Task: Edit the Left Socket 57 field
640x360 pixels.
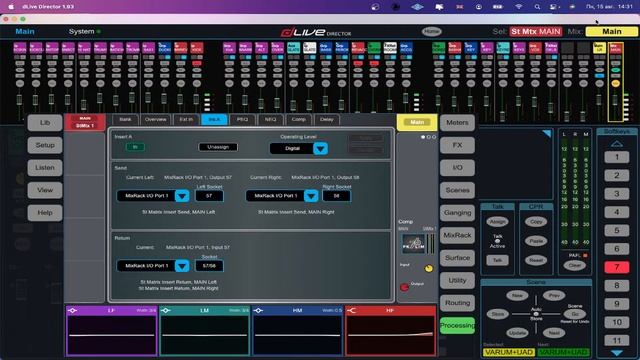Action: pyautogui.click(x=209, y=196)
